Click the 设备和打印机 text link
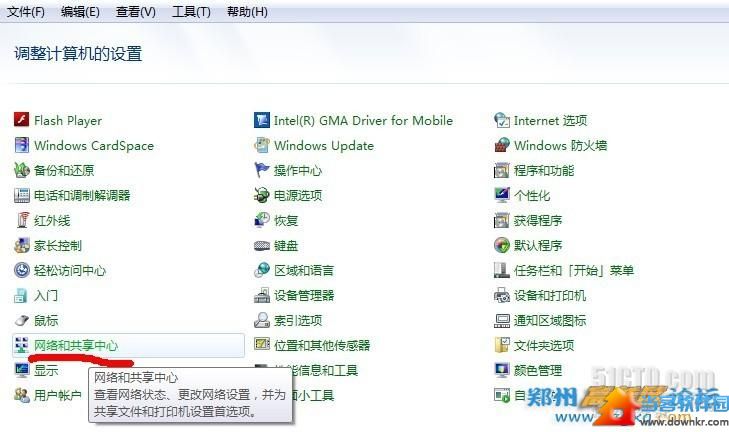 tap(550, 296)
